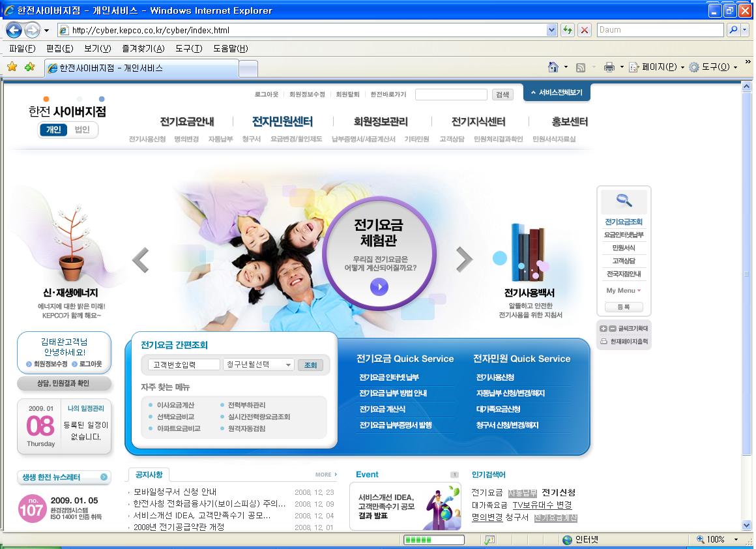The image size is (756, 549).
Task: Click the magnifier icon above 전기요금조회
Action: [624, 201]
